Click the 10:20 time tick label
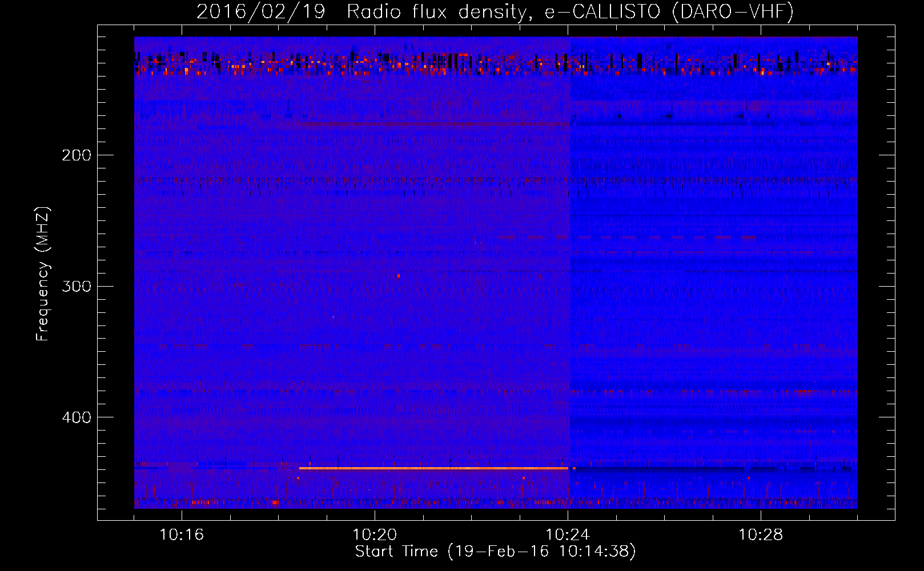924x571 pixels. tap(375, 535)
